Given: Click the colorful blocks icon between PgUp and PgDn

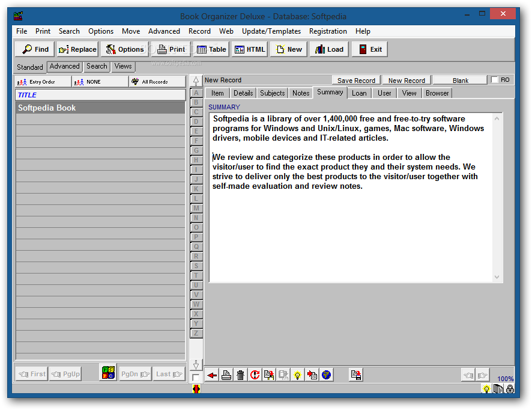Looking at the screenshot, I should pyautogui.click(x=108, y=373).
